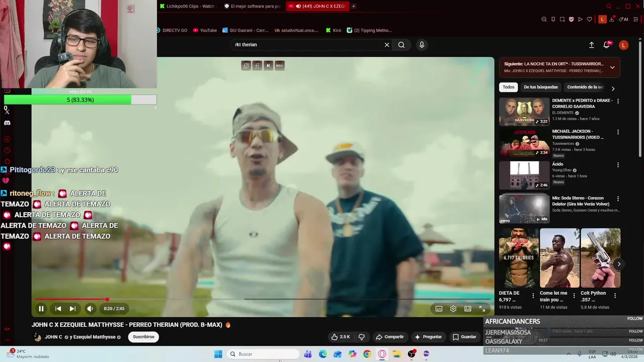Image resolution: width=644 pixels, height=362 pixels.
Task: Select the Todos filter chip
Action: tap(509, 87)
